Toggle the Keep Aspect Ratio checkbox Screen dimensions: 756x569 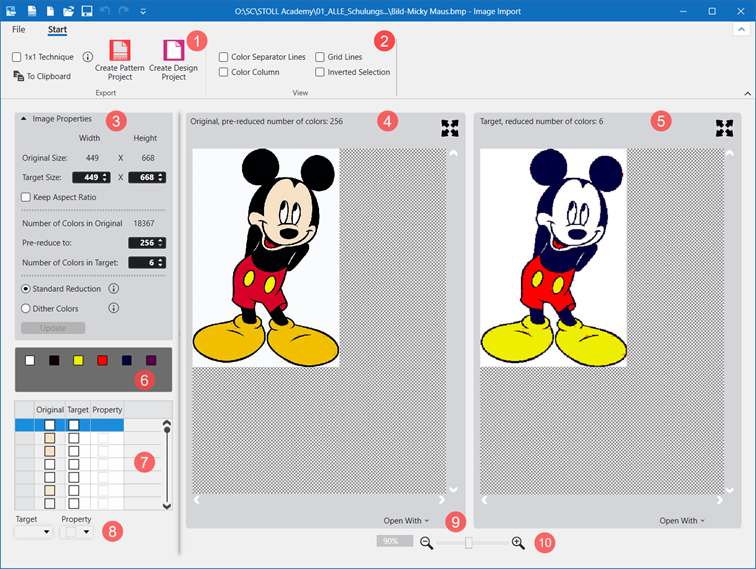pos(26,197)
